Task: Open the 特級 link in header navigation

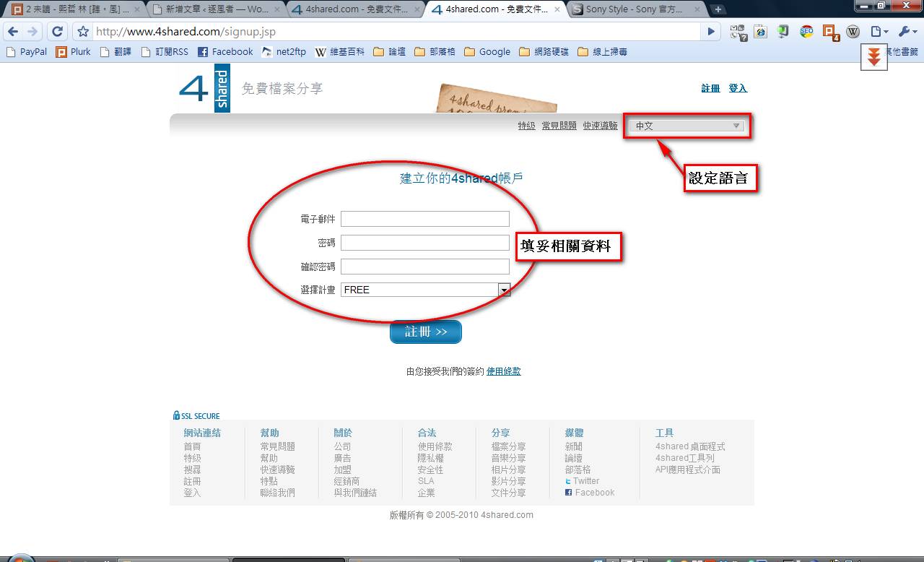Action: point(527,126)
